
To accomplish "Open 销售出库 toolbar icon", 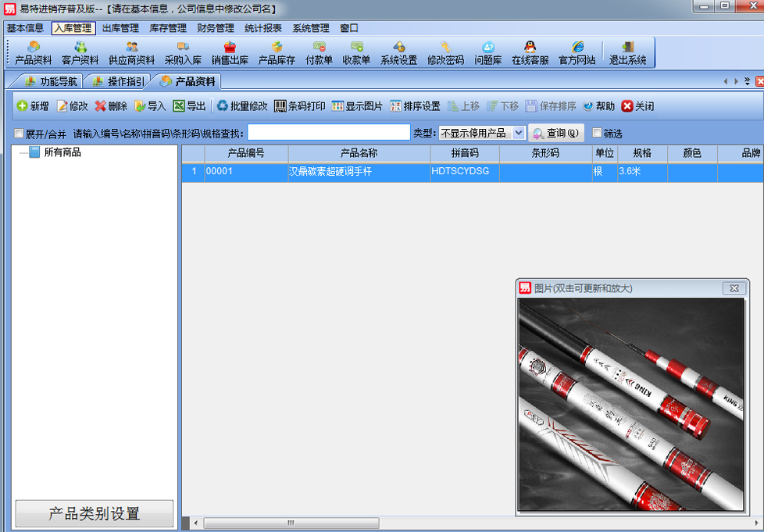I will coord(230,52).
